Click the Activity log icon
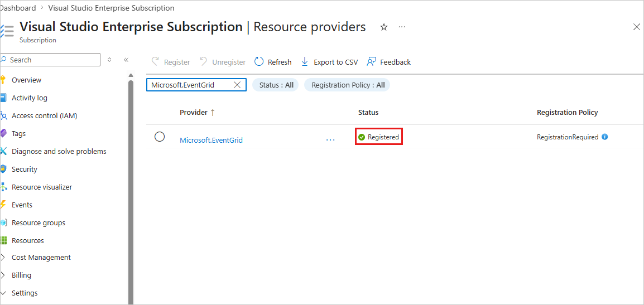644x305 pixels. click(x=3, y=98)
